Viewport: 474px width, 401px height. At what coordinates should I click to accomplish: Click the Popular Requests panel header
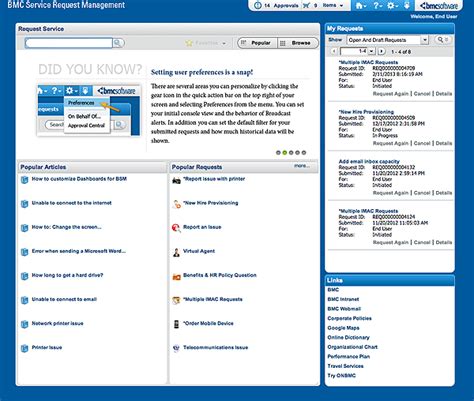[x=244, y=167]
